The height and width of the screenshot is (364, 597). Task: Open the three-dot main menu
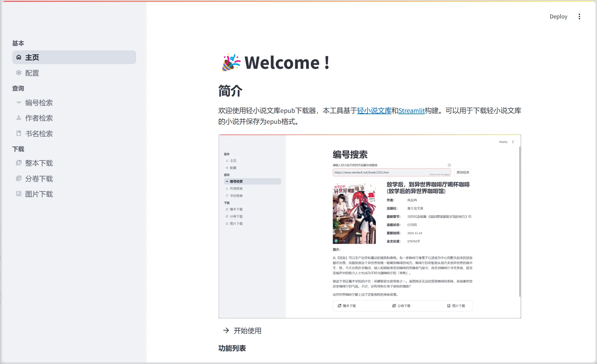(579, 17)
